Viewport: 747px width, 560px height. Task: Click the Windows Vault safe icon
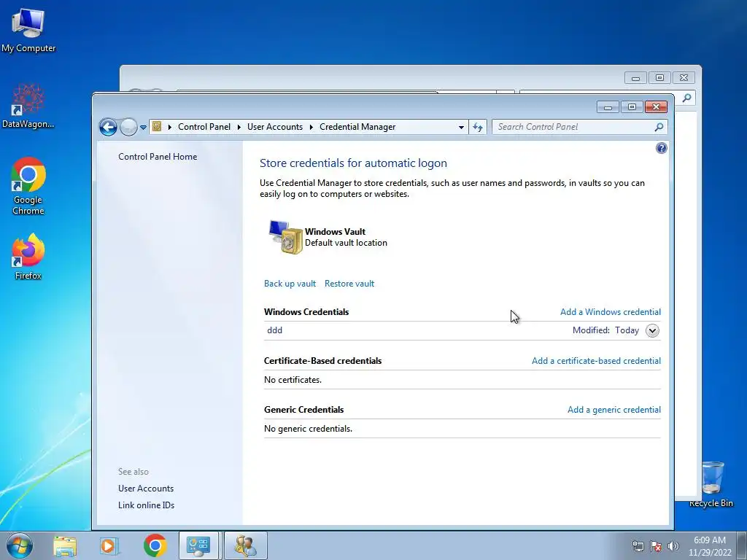coord(285,237)
